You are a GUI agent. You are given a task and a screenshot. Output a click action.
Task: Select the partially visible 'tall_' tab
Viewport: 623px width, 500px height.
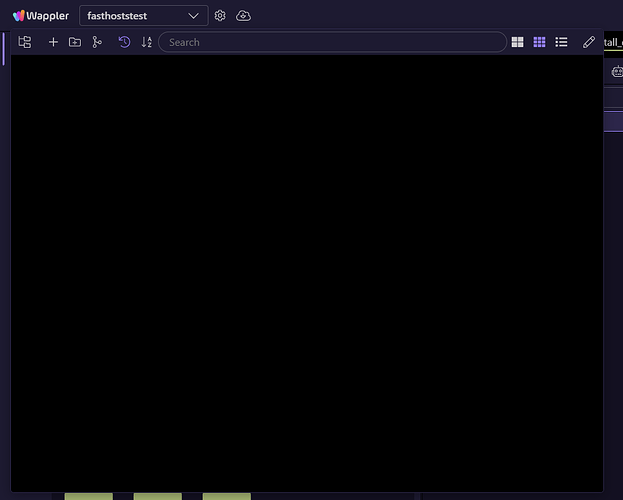(613, 42)
